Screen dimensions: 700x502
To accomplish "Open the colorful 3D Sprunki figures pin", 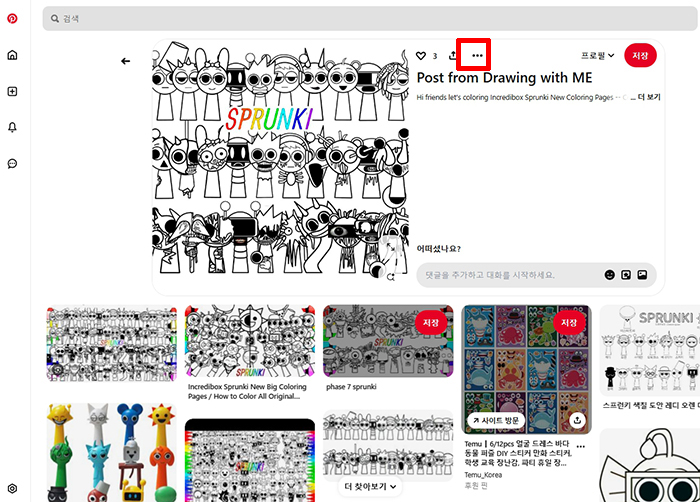I will pos(112,452).
